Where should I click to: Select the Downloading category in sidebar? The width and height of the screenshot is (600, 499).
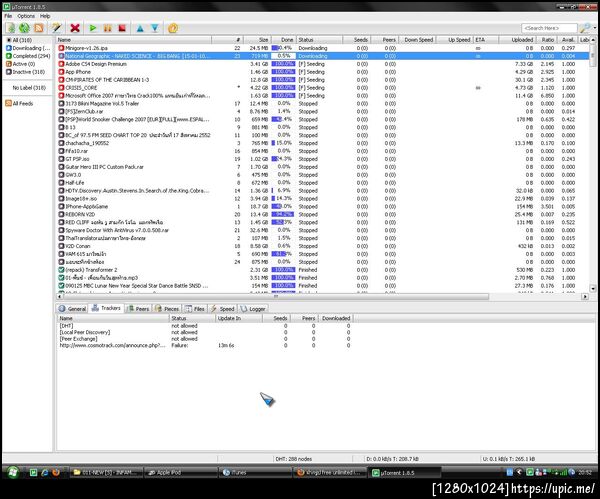click(x=28, y=48)
